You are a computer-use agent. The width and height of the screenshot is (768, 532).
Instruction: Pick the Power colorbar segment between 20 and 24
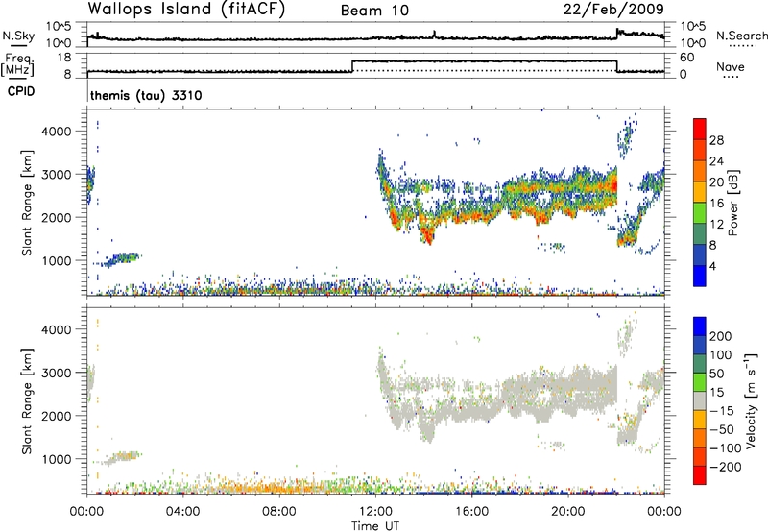pyautogui.click(x=700, y=171)
